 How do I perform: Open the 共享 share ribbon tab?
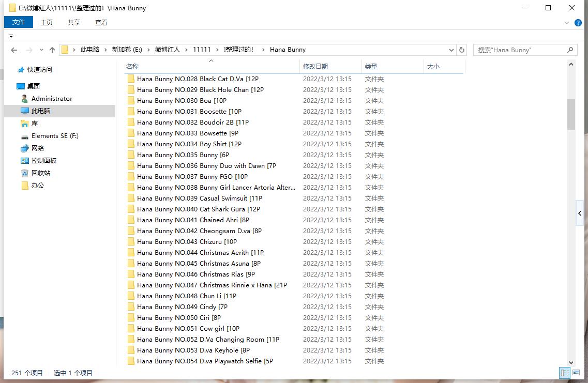[x=74, y=23]
